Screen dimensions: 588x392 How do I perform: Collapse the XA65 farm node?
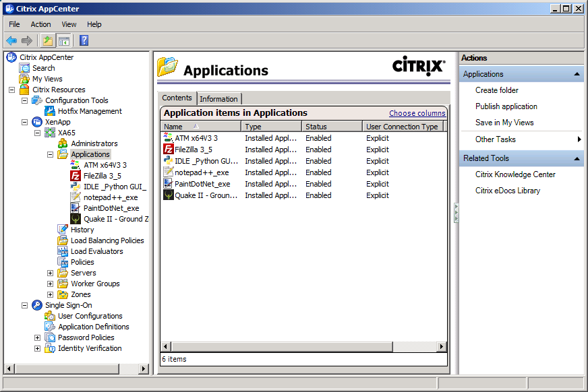point(38,133)
